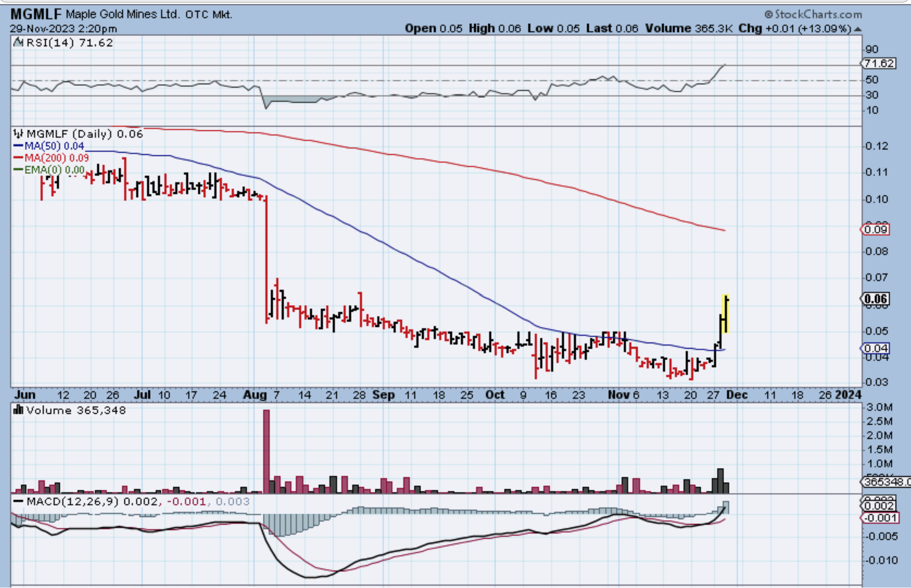The image size is (911, 588).
Task: Click the red 0.09 MA(200) axis tag
Action: 875,229
